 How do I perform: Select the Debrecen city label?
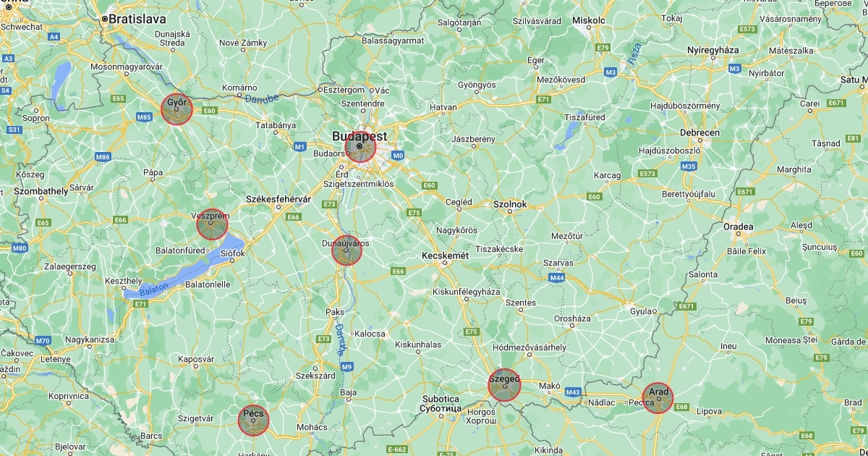(x=699, y=133)
